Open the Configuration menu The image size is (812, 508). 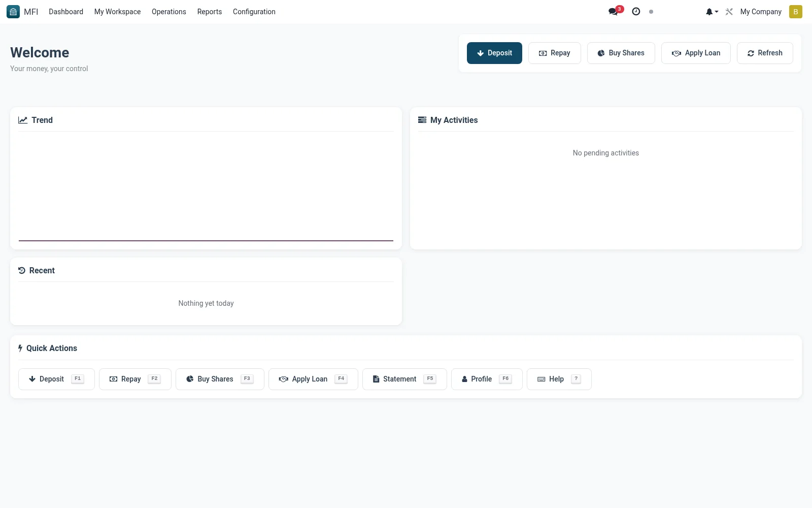click(x=254, y=12)
